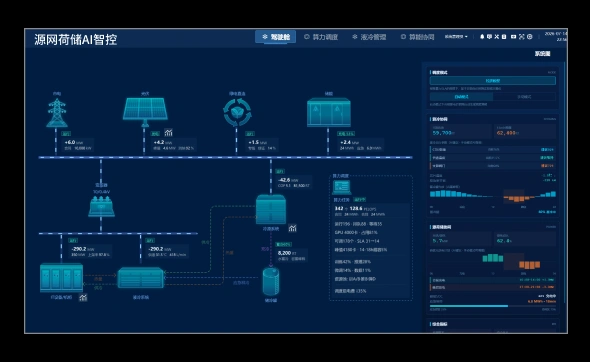Click the green status tag above storage value
This screenshot has width=590, height=362.
pos(345,134)
